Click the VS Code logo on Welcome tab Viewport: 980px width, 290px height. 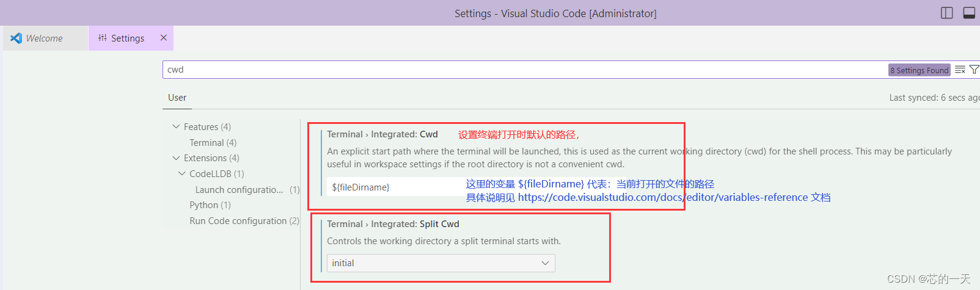pyautogui.click(x=16, y=38)
